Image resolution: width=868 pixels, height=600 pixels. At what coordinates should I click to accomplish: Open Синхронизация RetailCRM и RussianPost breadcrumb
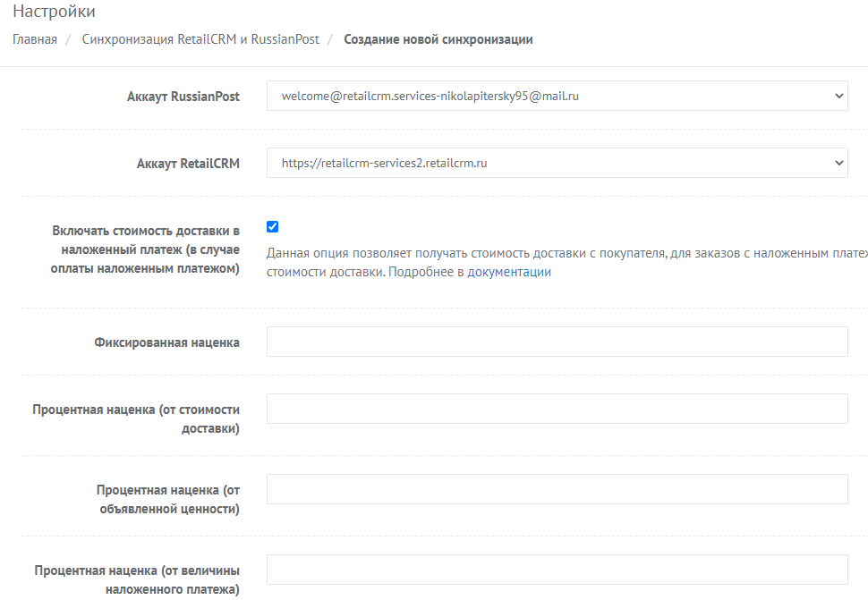(200, 39)
